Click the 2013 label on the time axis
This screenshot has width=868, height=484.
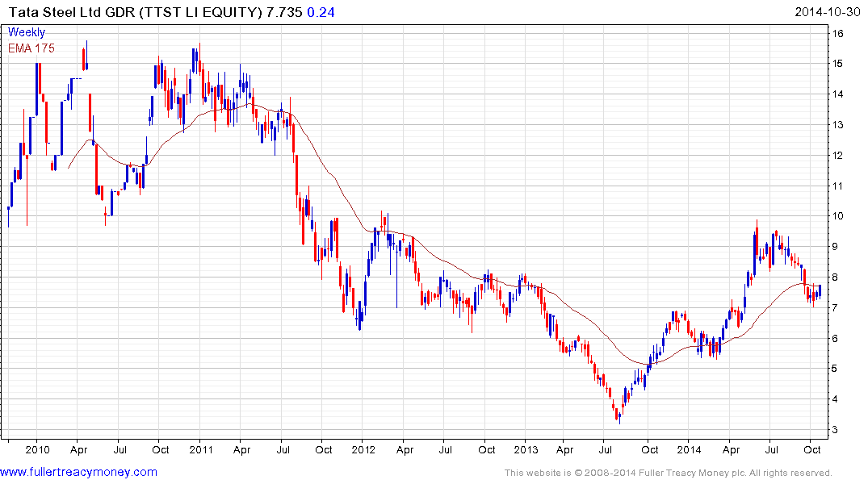click(x=526, y=449)
